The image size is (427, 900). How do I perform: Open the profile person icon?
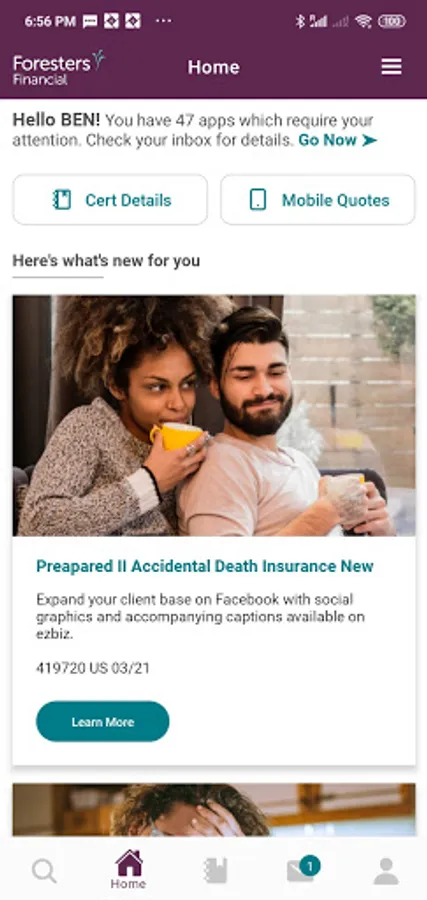[386, 871]
